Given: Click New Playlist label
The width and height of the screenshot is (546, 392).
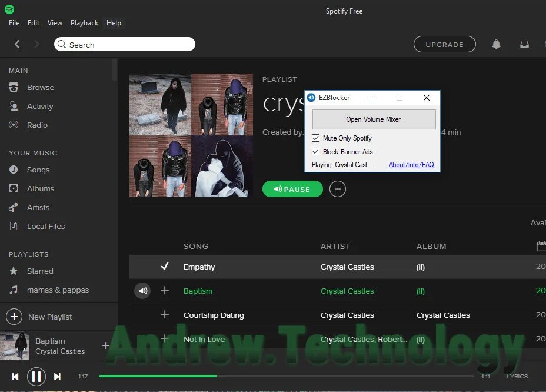Looking at the screenshot, I should pyautogui.click(x=50, y=317).
